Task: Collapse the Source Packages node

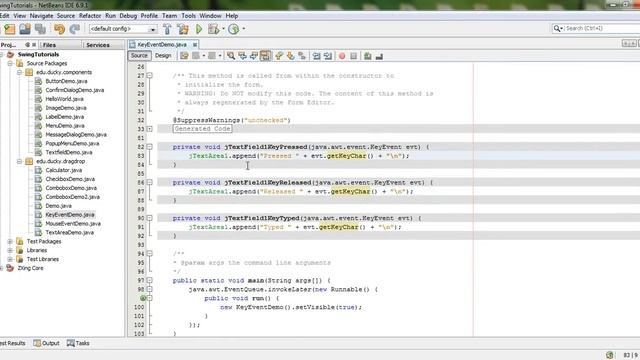Action: tap(10, 63)
